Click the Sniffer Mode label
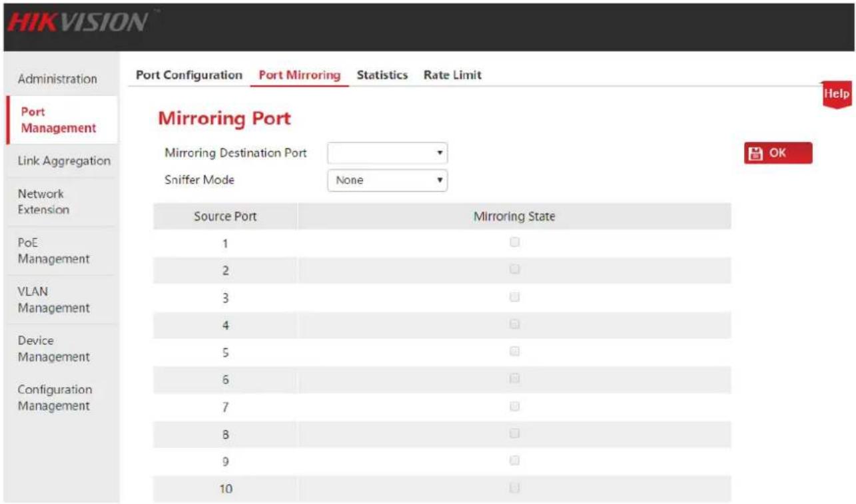 200,180
